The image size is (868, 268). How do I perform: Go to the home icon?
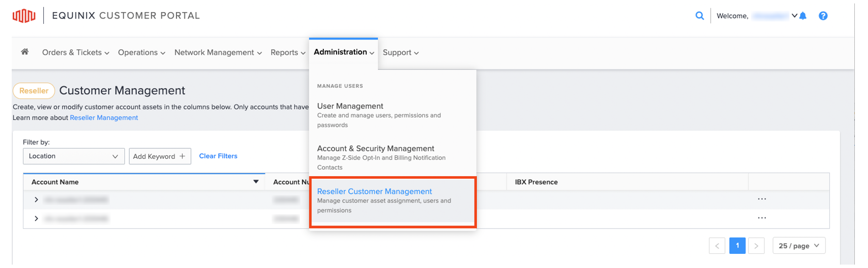tap(25, 52)
